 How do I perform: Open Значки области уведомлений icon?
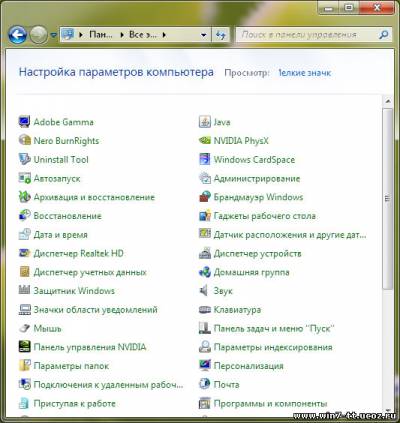[x=24, y=309]
